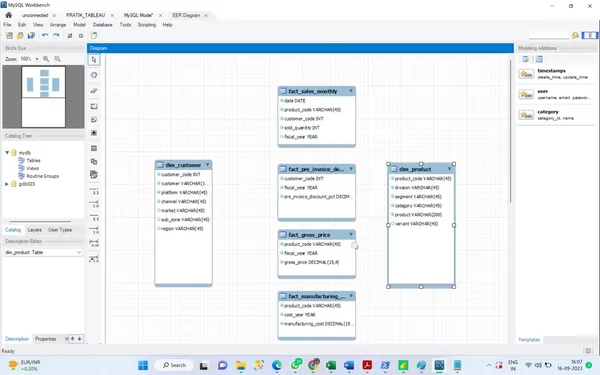
Task: Click the save model icon
Action: (31, 36)
